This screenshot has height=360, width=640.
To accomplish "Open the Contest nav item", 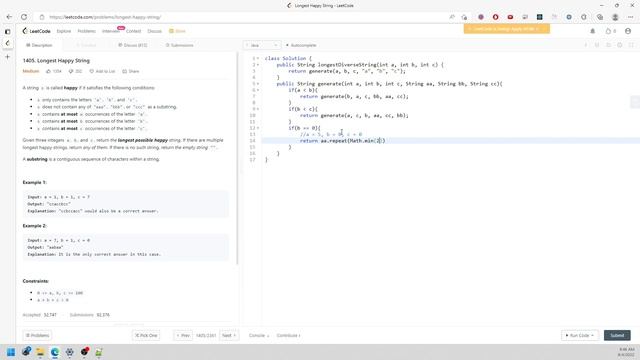I will [x=133, y=31].
